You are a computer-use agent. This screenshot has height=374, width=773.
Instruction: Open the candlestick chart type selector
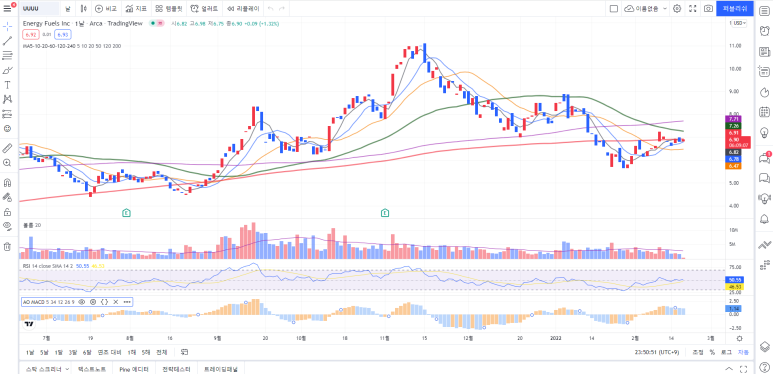click(x=84, y=8)
